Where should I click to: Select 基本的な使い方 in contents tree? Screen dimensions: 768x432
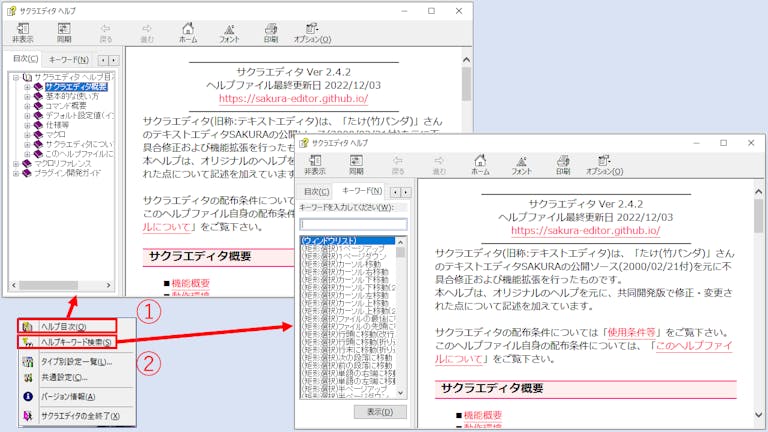point(72,96)
